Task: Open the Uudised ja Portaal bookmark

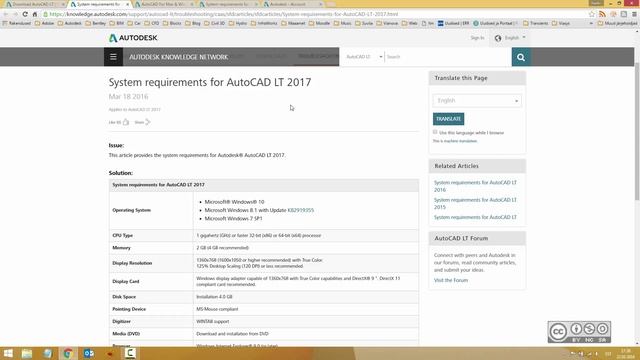Action: [496, 23]
